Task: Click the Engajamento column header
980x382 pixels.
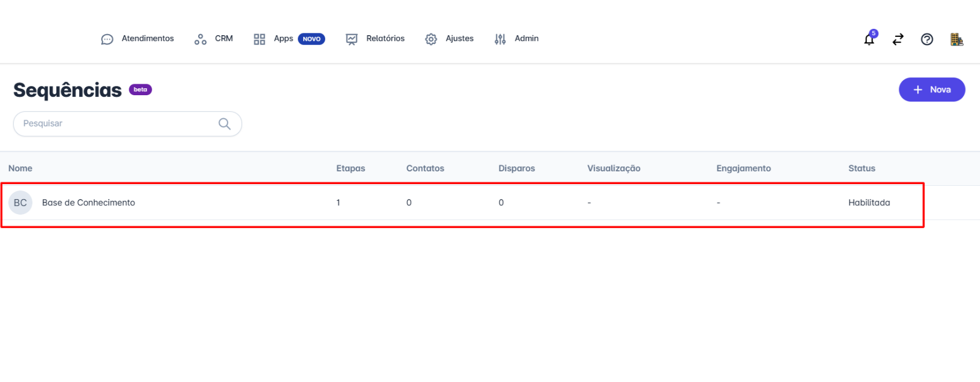Action: coord(743,168)
